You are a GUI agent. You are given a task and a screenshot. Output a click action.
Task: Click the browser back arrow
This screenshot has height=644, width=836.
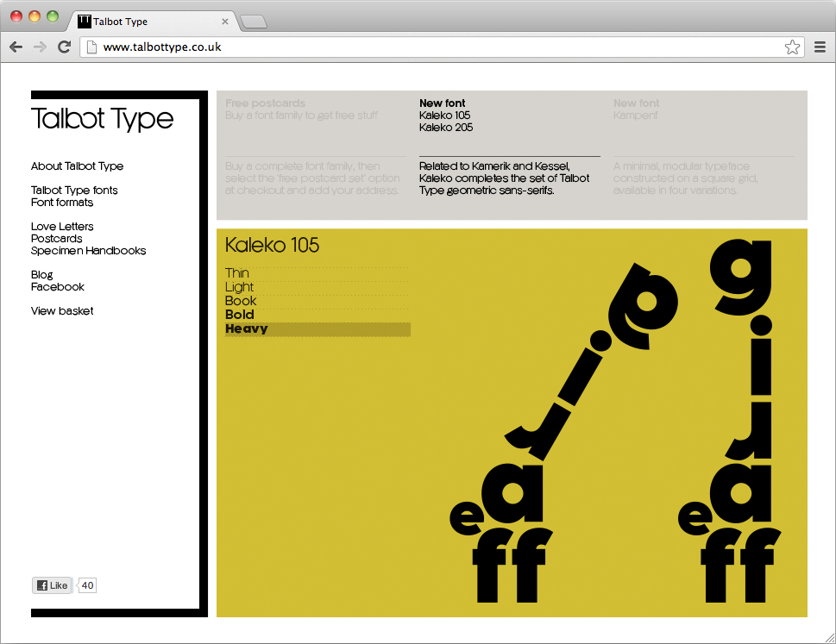tap(16, 47)
